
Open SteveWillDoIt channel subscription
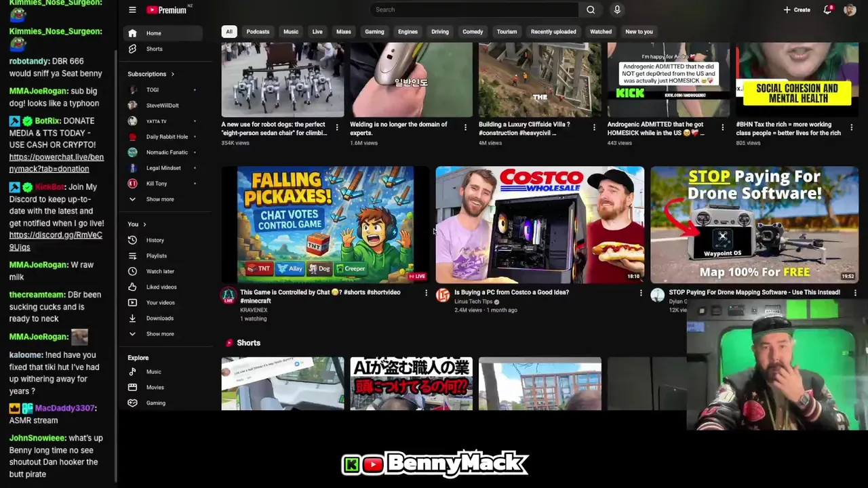[163, 105]
